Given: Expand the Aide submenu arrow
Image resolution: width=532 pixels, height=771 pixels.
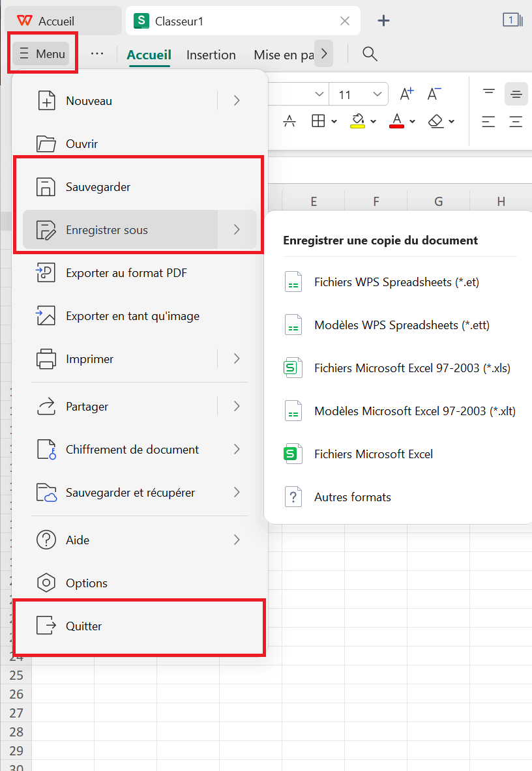Looking at the screenshot, I should (x=237, y=540).
